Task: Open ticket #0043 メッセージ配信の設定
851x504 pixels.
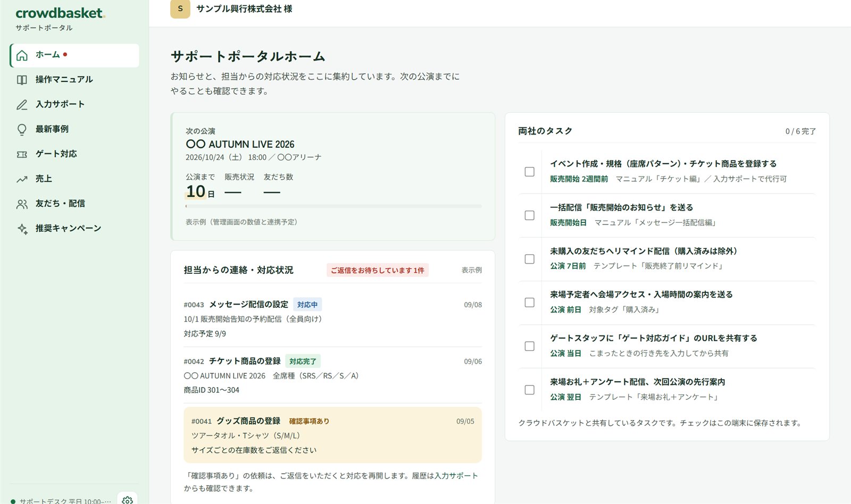Action: (333, 318)
